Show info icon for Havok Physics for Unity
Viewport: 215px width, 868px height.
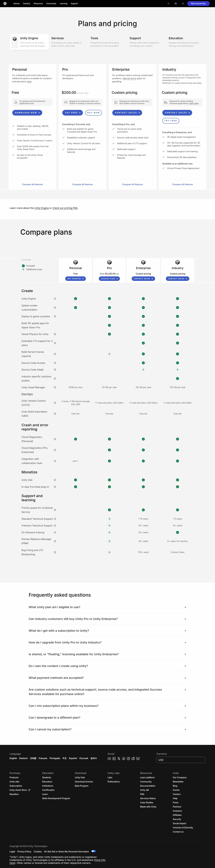(x=55, y=334)
